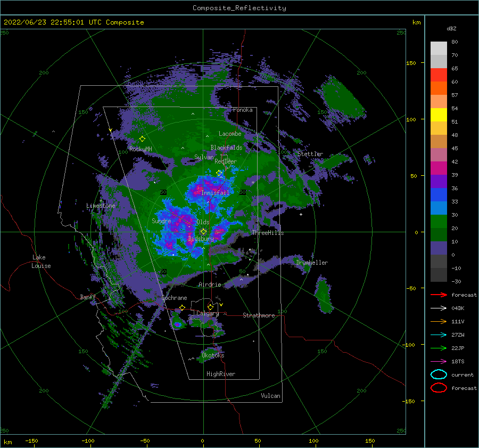479x448 pixels.
Task: Click the Strathmore town label
Action: tap(259, 315)
